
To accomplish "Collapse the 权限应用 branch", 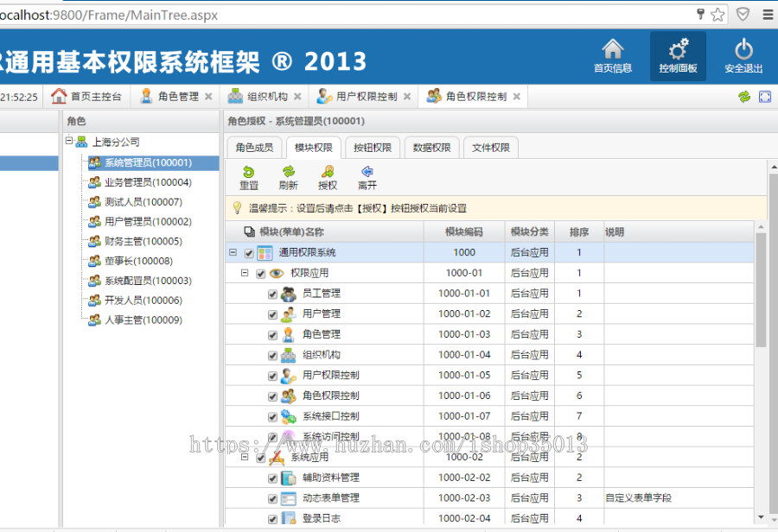I will tap(244, 273).
